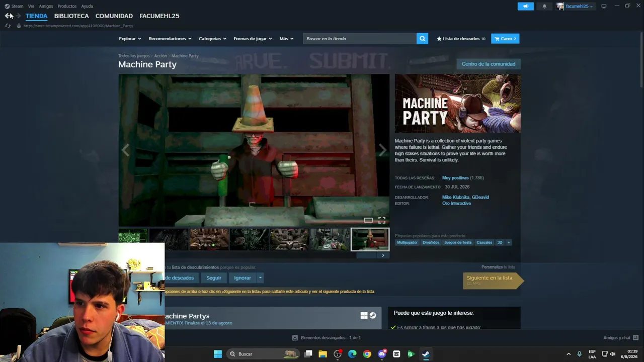This screenshot has height=362, width=644.
Task: Go to Siguiente en la lista
Action: click(x=493, y=280)
